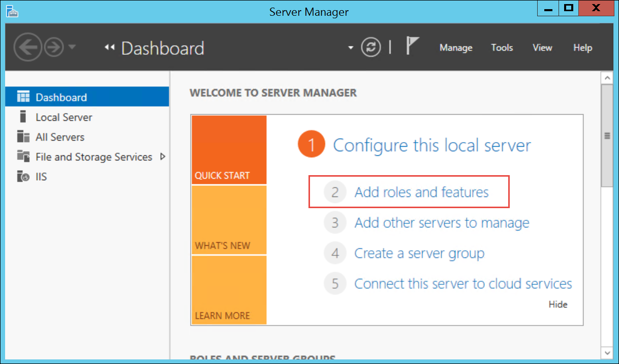
Task: Click Add other servers to manage
Action: pos(442,223)
